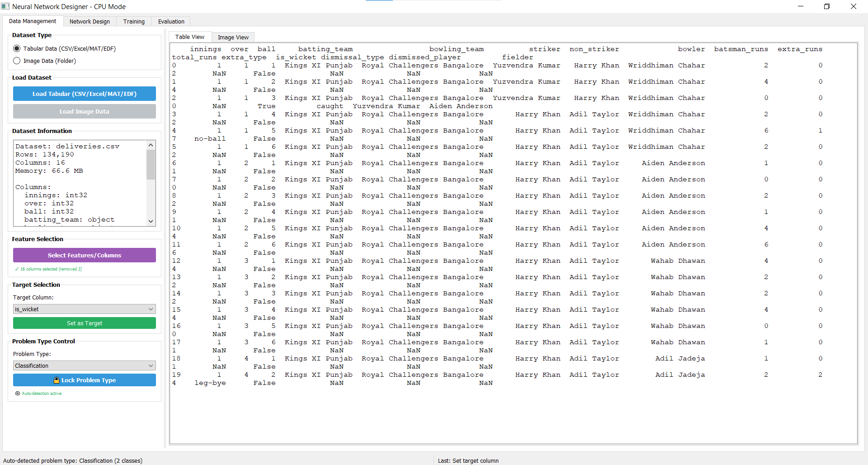Open the Target Column dropdown is_wicket
The height and width of the screenshot is (465, 868).
click(85, 309)
